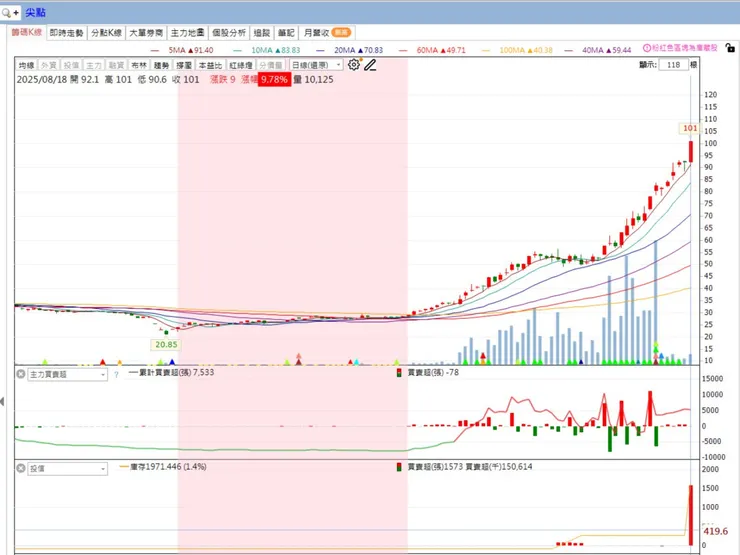Click the 60MA 49.71 legend
The height and width of the screenshot is (555, 740).
click(432, 50)
